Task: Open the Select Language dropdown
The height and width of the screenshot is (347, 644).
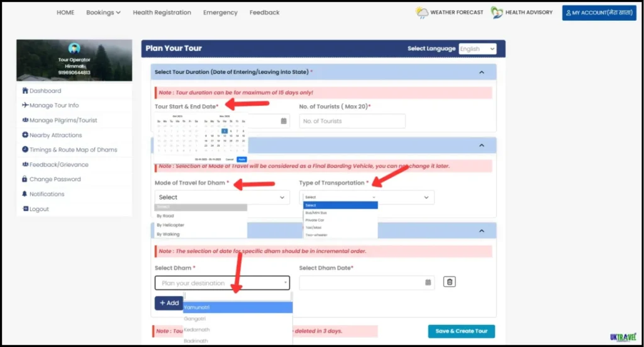Action: [477, 49]
